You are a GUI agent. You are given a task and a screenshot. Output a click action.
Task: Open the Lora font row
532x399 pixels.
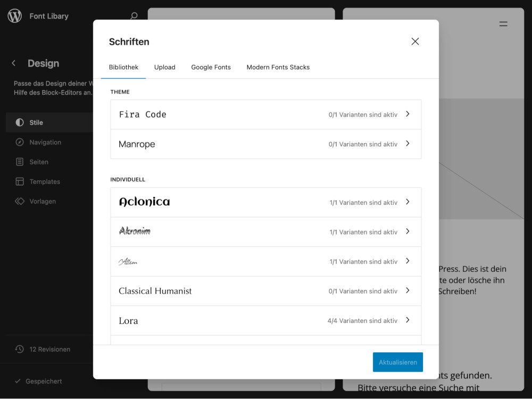point(265,320)
